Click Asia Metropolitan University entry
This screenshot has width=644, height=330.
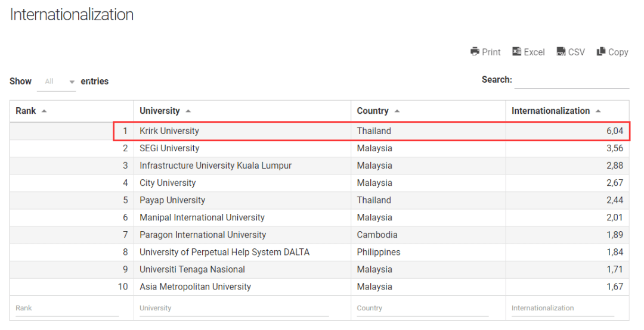[195, 287]
